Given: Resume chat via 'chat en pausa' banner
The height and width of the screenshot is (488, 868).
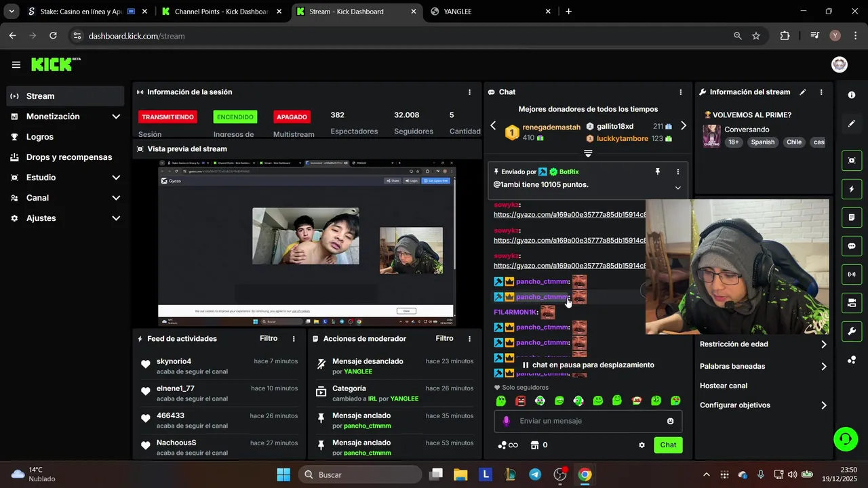Looking at the screenshot, I should click(x=587, y=365).
